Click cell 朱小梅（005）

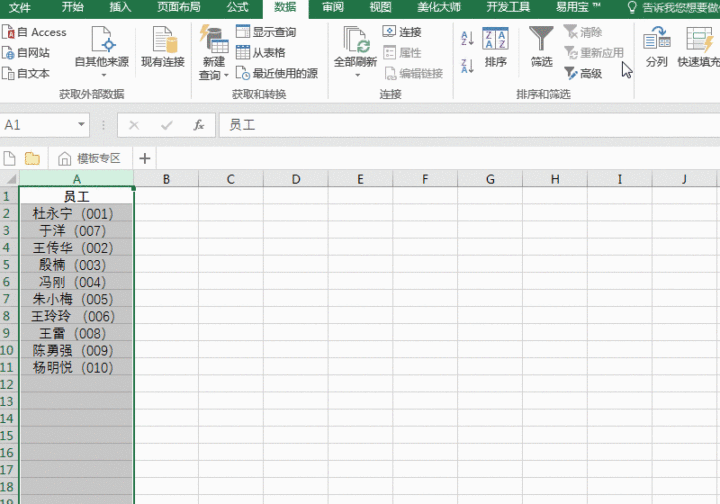click(77, 299)
